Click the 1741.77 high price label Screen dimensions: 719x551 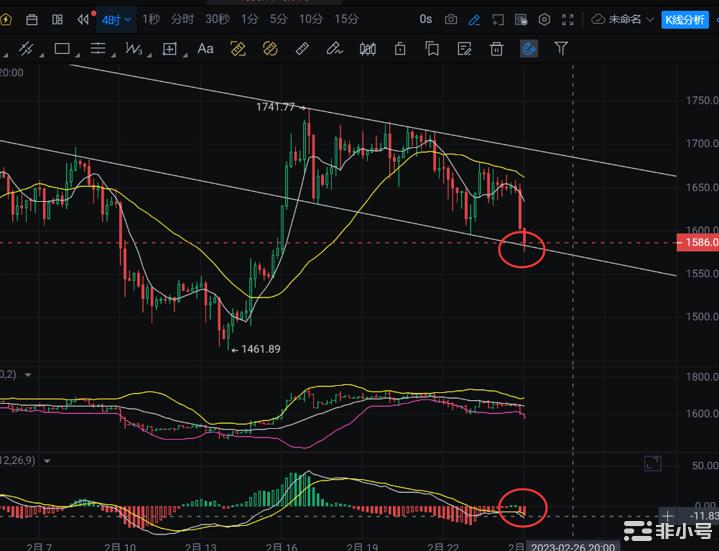click(x=275, y=107)
